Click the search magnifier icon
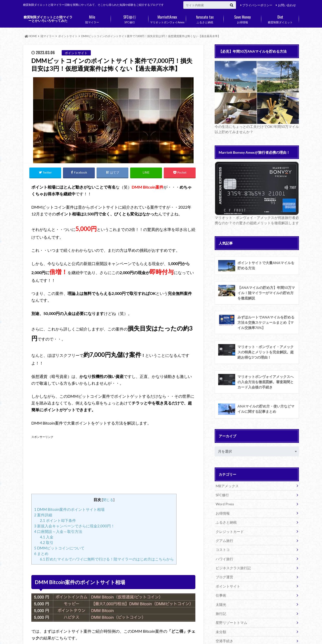Image resolution: width=322 pixels, height=644 pixels. click(x=231, y=5)
